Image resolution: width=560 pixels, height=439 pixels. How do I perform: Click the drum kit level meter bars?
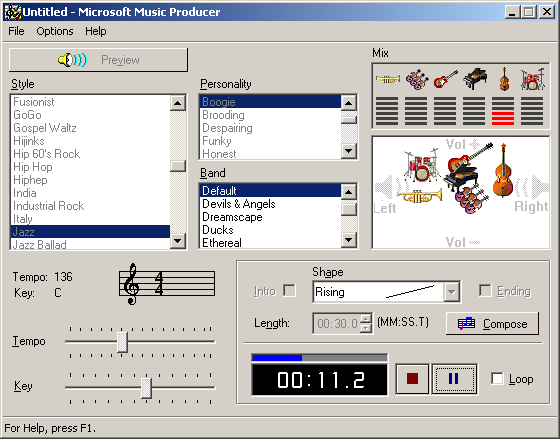click(x=532, y=111)
